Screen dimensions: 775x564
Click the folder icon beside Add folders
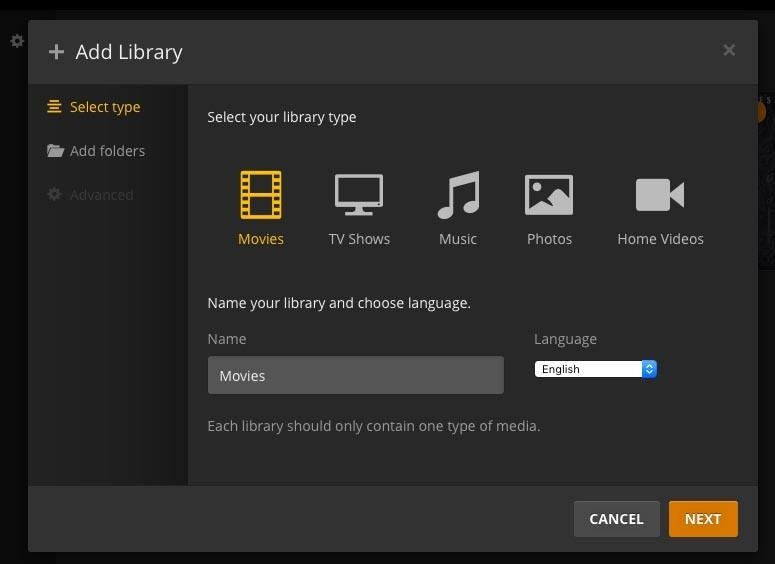[55, 151]
